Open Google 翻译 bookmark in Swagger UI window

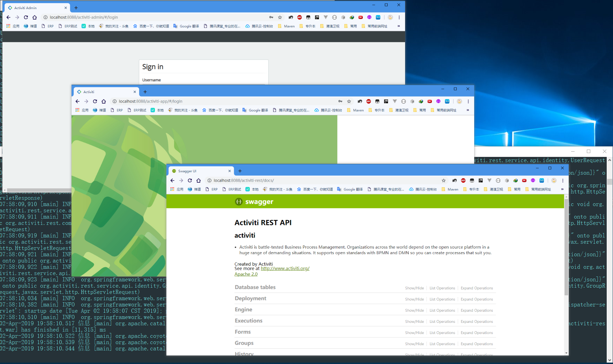click(350, 189)
